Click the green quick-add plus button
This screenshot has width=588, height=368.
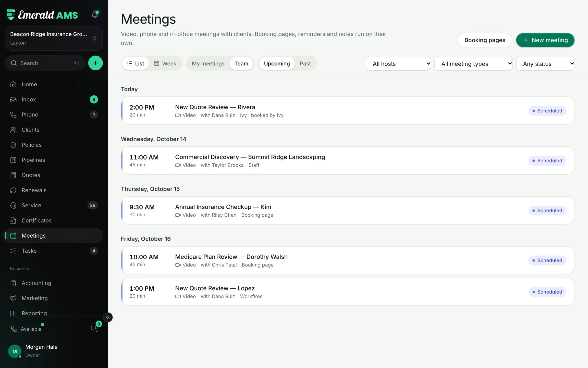[x=95, y=63]
